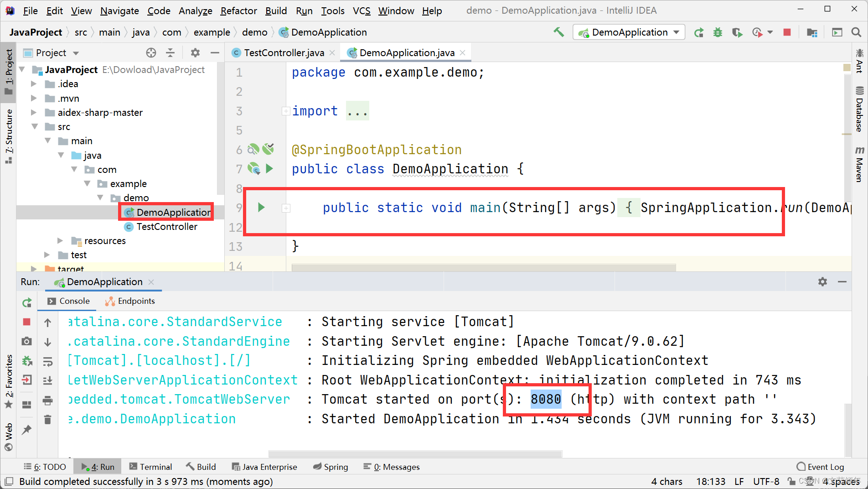Screen dimensions: 868x489
Task: Open Project panel settings gear
Action: pyautogui.click(x=195, y=53)
